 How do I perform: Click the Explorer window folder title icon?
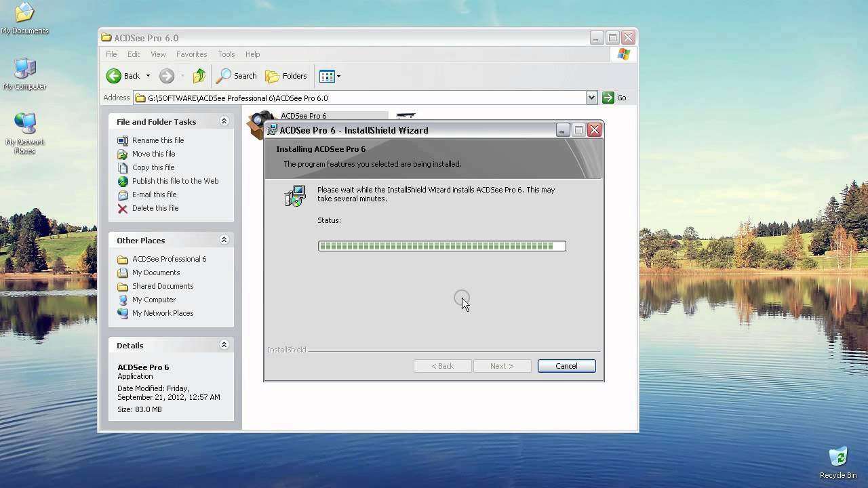[106, 38]
